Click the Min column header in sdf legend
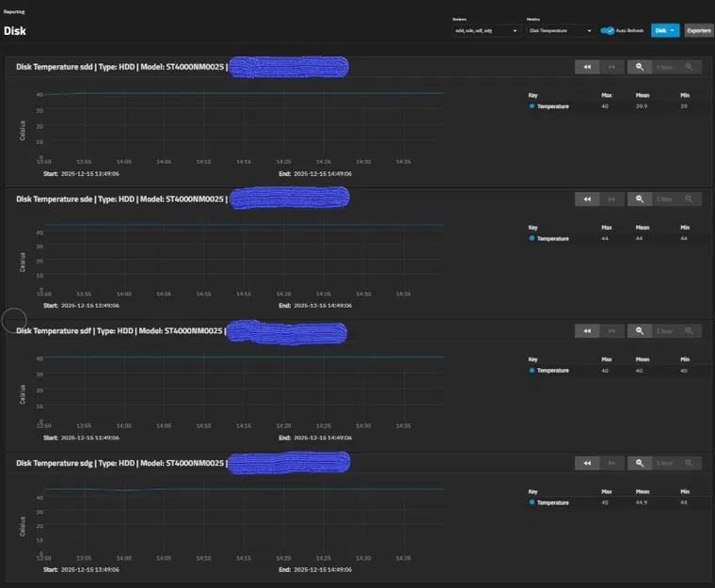 tap(685, 359)
